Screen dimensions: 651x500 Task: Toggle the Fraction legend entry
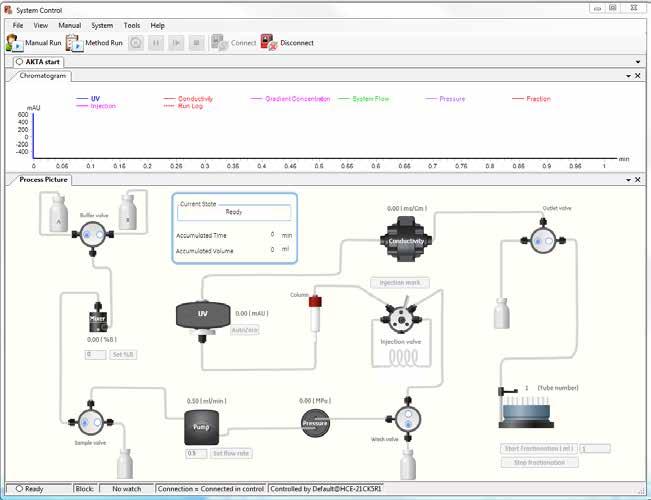tap(531, 99)
